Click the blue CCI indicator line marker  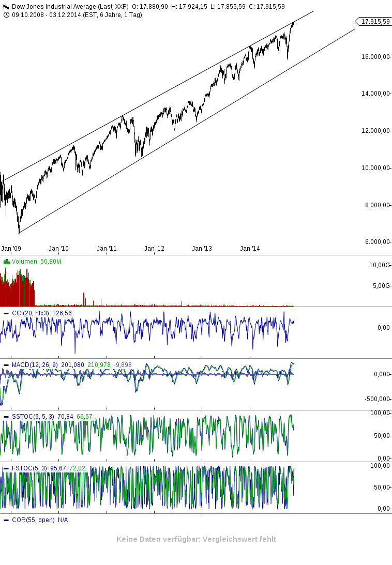pos(6,314)
